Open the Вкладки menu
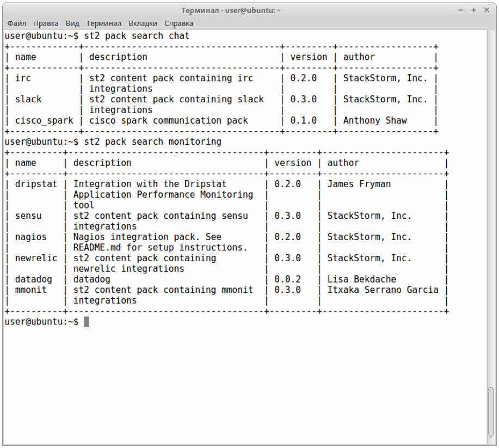 click(143, 23)
